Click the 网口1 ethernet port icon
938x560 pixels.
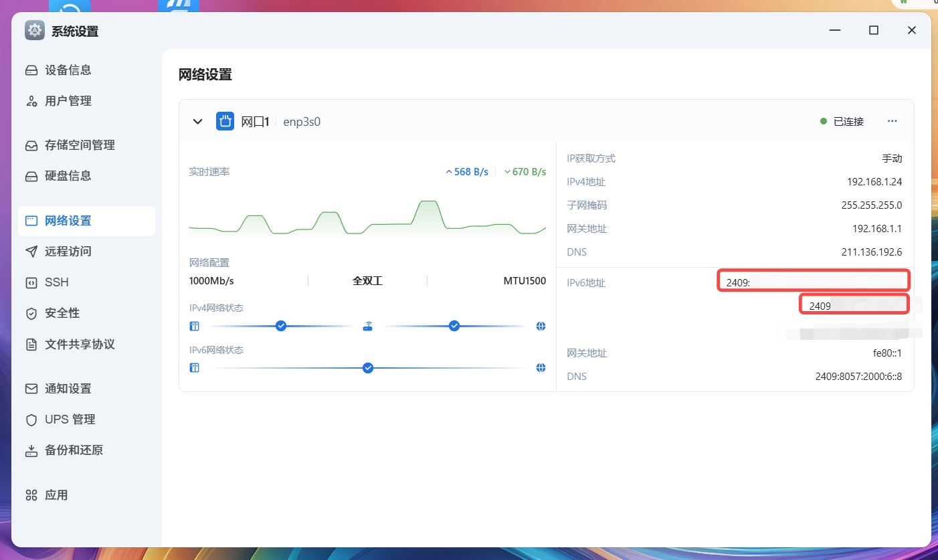(225, 121)
